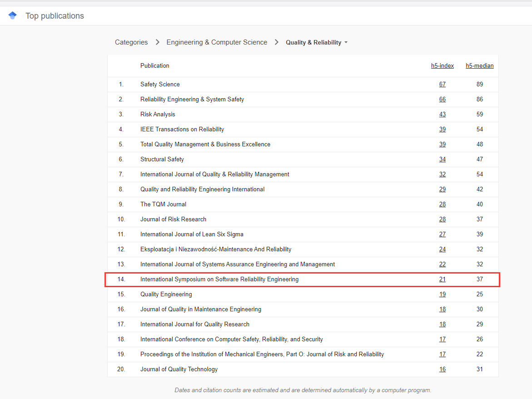The width and height of the screenshot is (532, 399).
Task: Select IEEE Transactions on Reliability publication name
Action: pyautogui.click(x=182, y=129)
